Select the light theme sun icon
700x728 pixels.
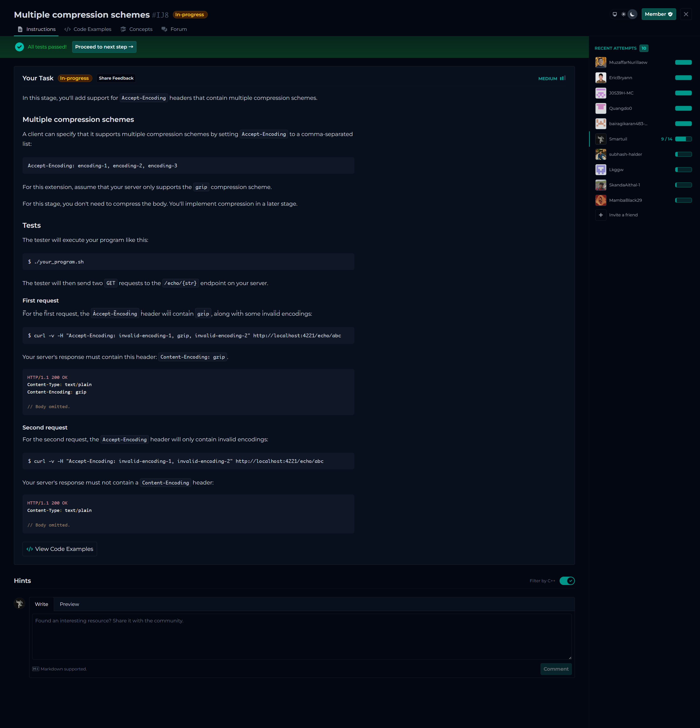[623, 14]
